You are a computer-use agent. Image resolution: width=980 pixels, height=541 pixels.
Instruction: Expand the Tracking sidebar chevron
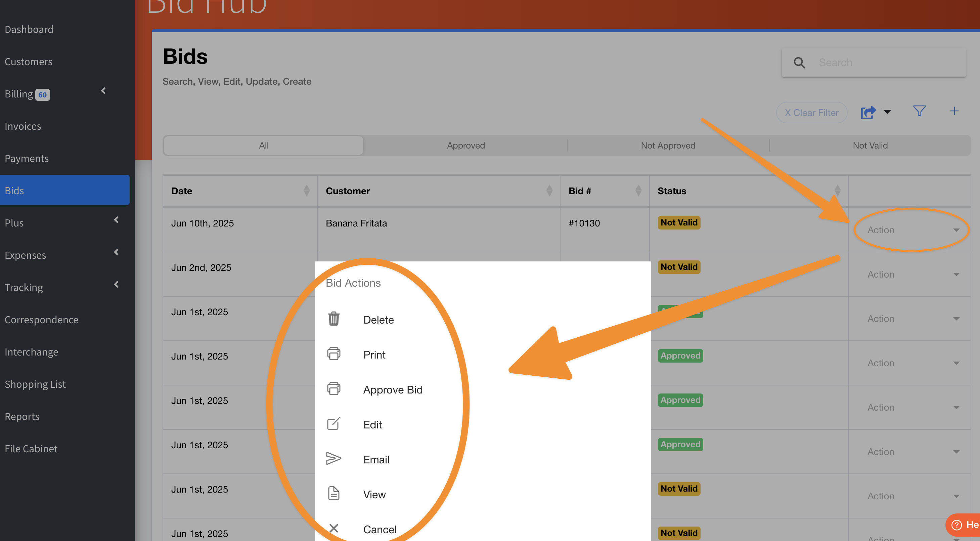117,284
